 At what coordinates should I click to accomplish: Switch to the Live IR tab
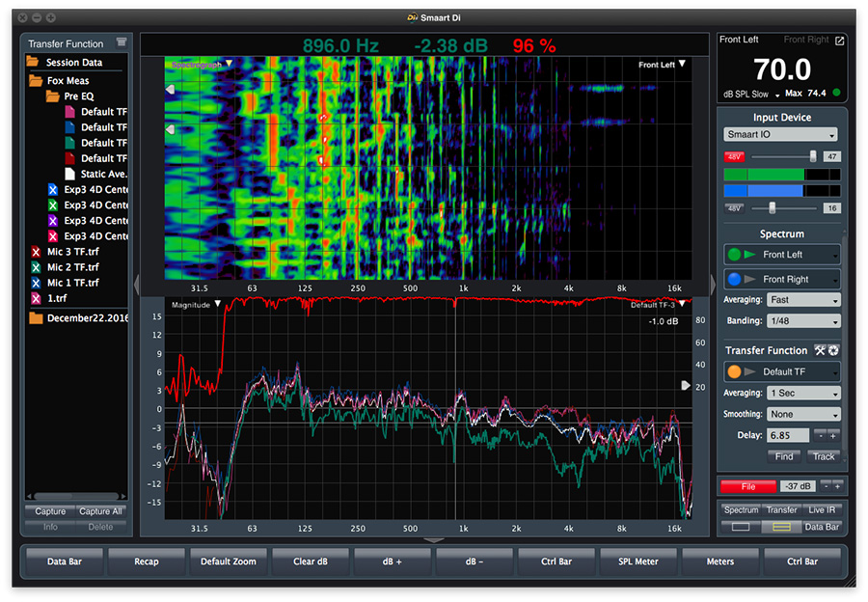(822, 509)
